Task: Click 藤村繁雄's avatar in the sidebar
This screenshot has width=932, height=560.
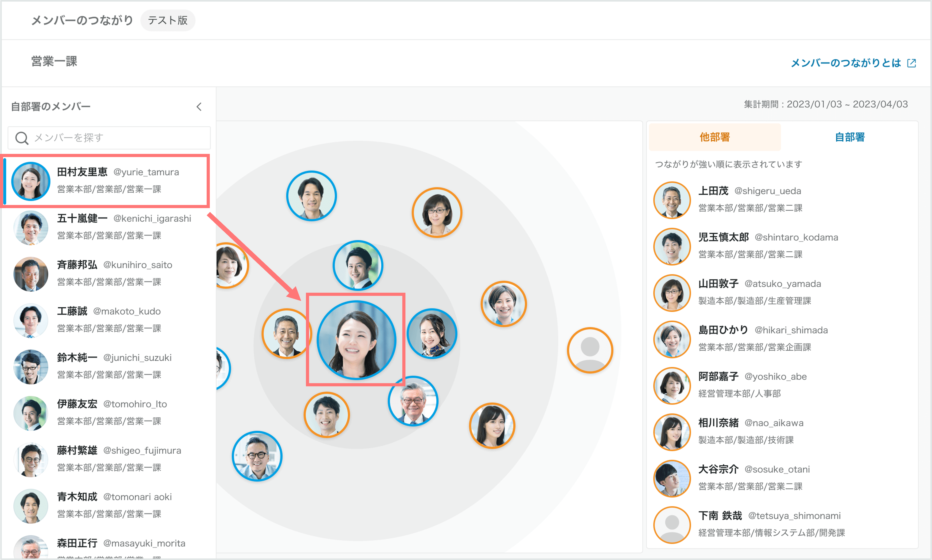Action: click(31, 460)
